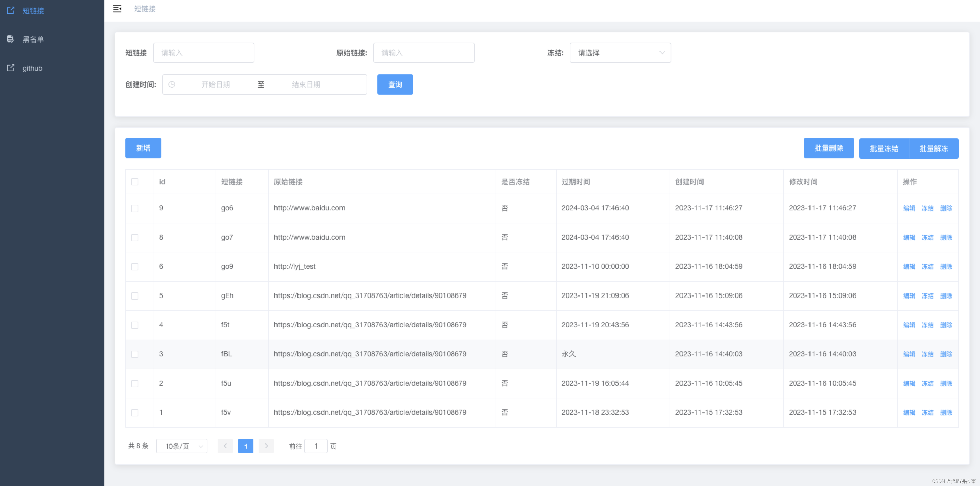Click 编辑 for row gEh
The width and height of the screenshot is (980, 486).
pos(909,296)
